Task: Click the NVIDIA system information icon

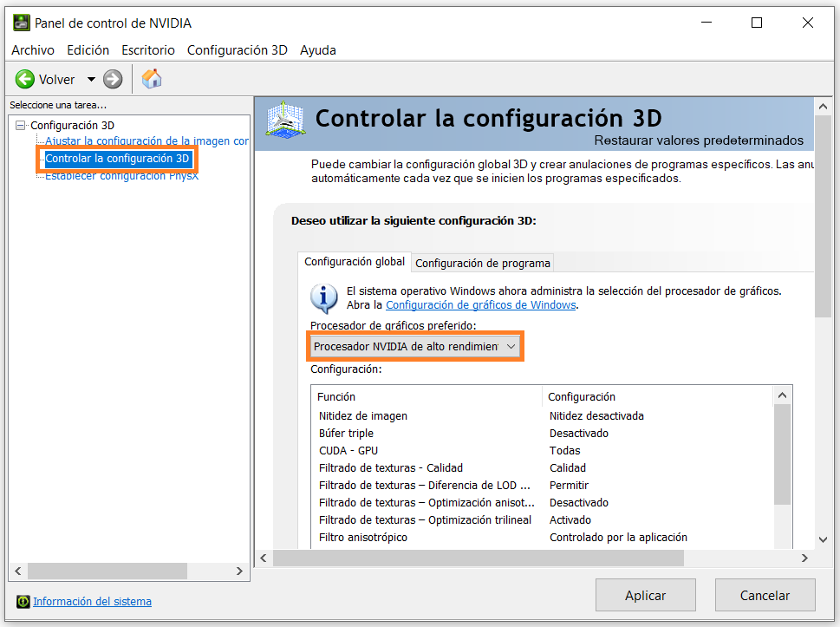Action: [x=23, y=601]
